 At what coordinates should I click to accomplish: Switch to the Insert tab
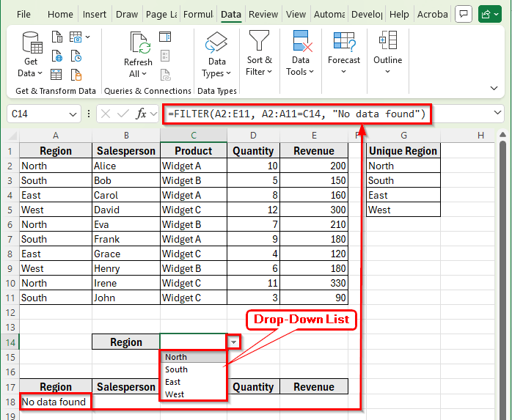pos(95,15)
